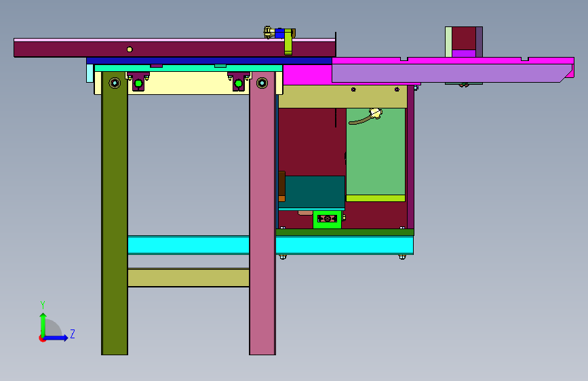The image size is (588, 381).
Task: Click the pale yellow bearing mounting plate
Action: pos(187,83)
